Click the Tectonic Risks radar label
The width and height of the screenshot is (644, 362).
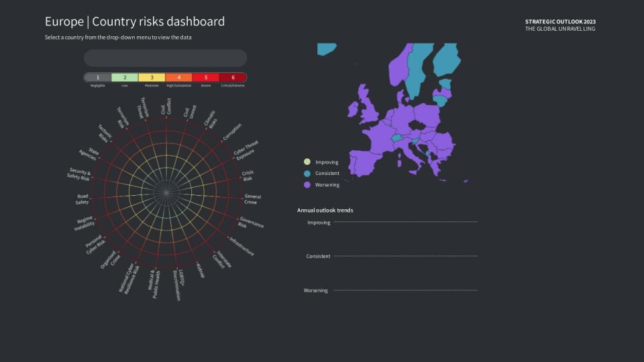coord(105,134)
